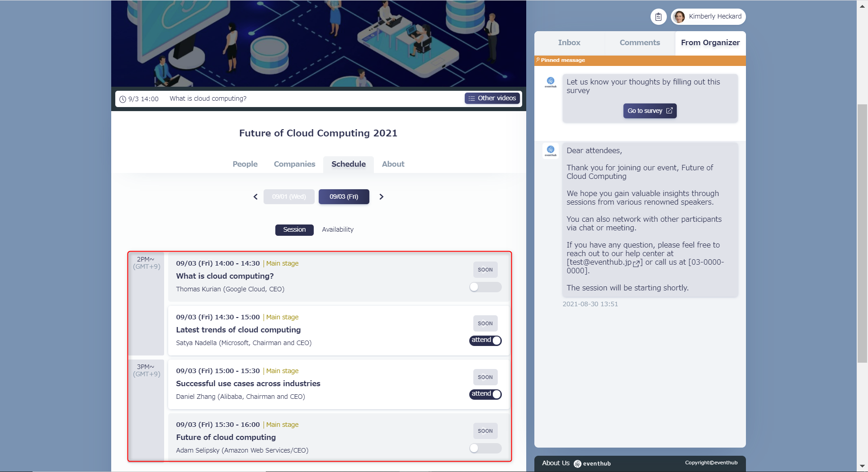Turn off attend for Successful use cases session
Image resolution: width=868 pixels, height=472 pixels.
(x=485, y=394)
